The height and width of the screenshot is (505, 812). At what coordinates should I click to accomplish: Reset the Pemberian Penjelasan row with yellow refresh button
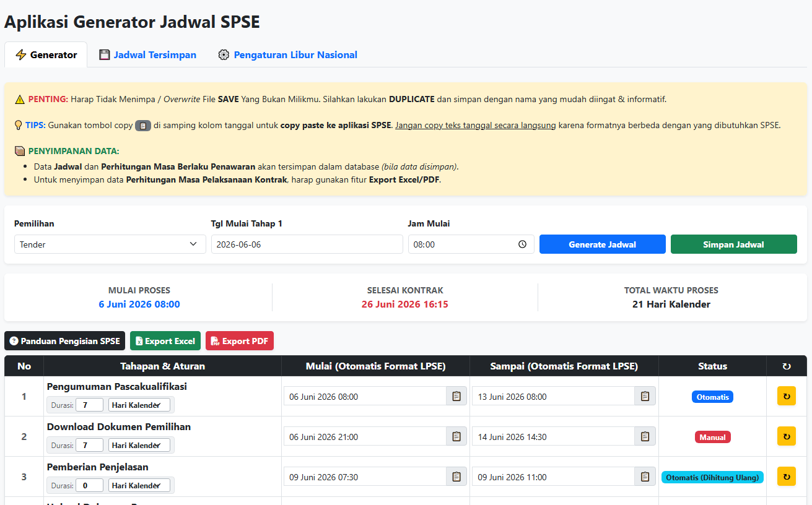click(x=787, y=477)
